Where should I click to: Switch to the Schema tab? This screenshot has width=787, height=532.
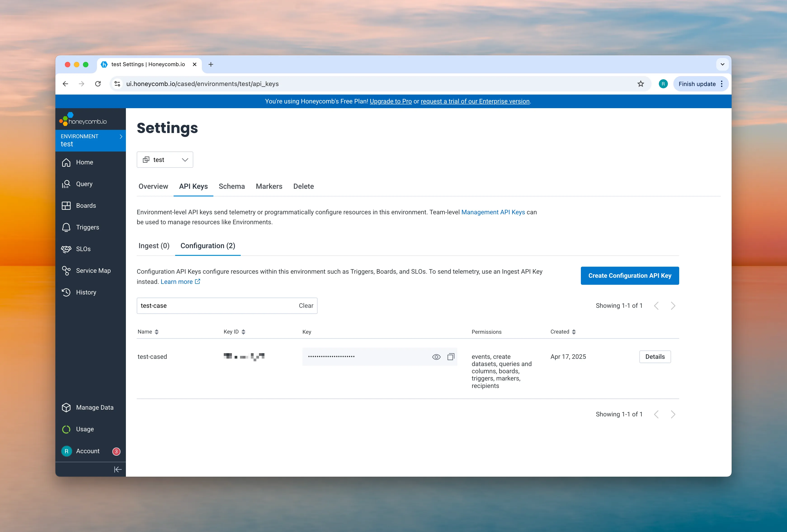(x=232, y=186)
